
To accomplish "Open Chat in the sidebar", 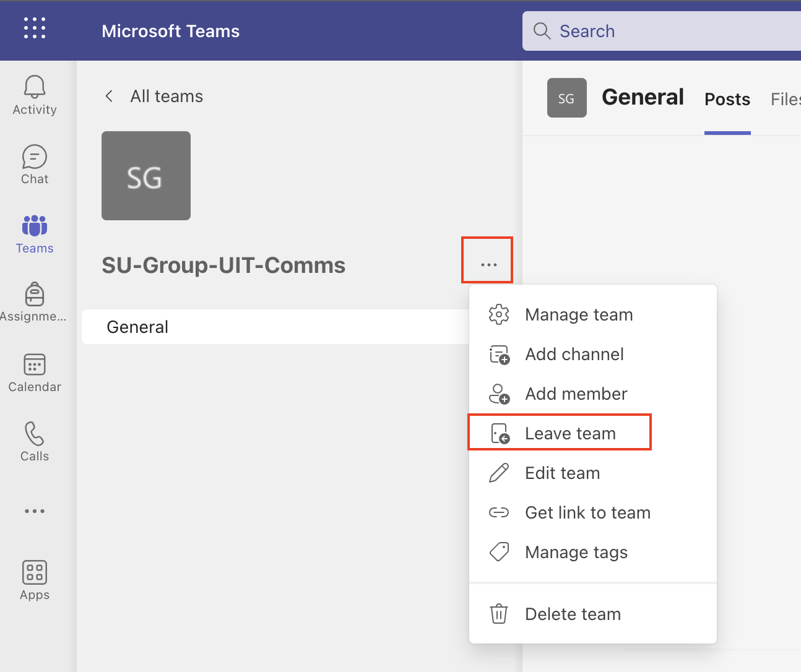I will [x=35, y=165].
